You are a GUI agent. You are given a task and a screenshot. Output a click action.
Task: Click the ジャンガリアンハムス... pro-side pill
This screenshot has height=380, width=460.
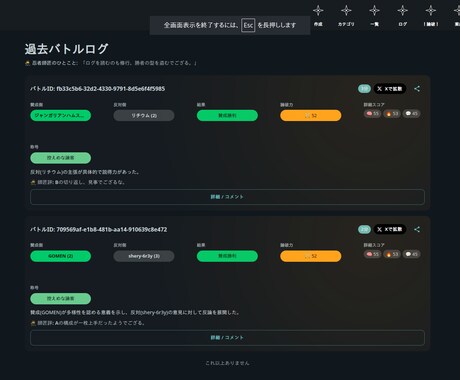[61, 115]
